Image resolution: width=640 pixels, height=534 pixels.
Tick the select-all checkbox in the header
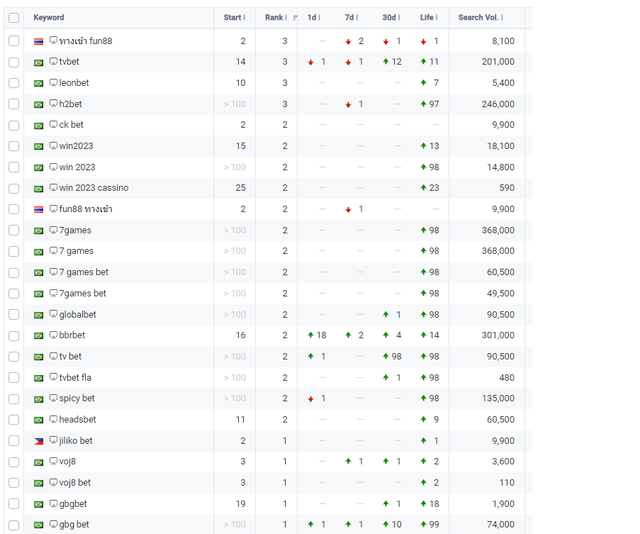[13, 18]
